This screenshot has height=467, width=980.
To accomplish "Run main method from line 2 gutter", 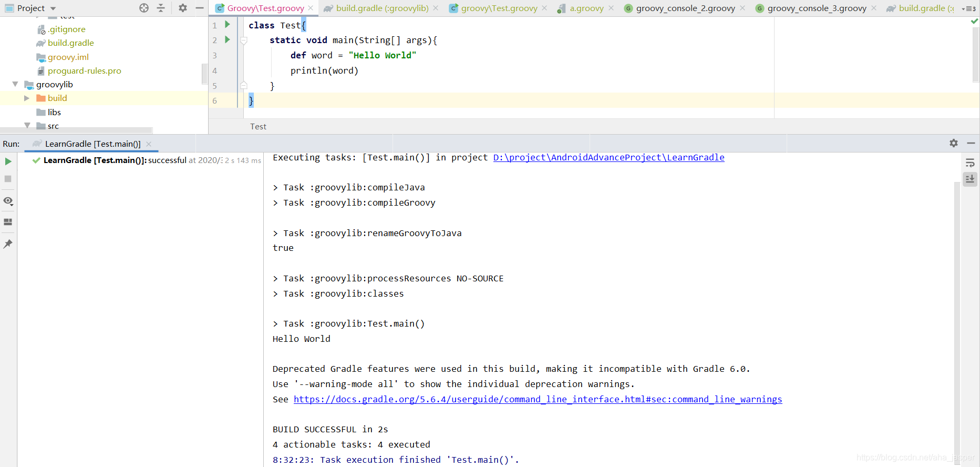I will [x=228, y=39].
